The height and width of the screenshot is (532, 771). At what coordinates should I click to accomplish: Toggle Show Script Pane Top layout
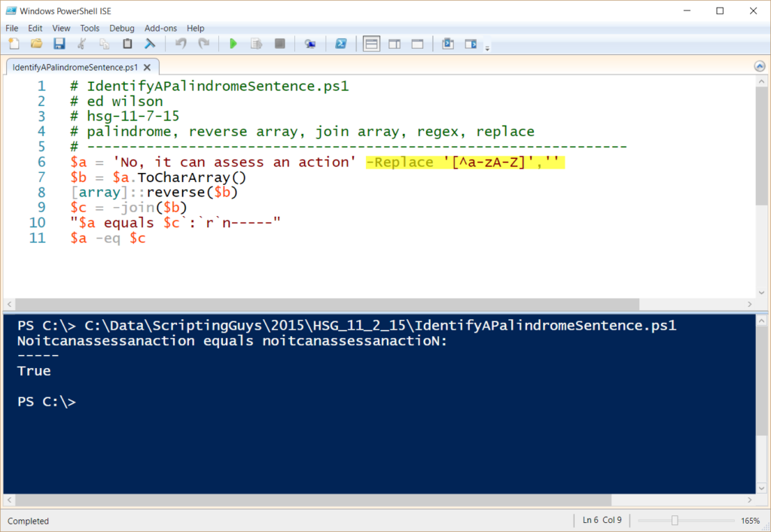point(371,44)
